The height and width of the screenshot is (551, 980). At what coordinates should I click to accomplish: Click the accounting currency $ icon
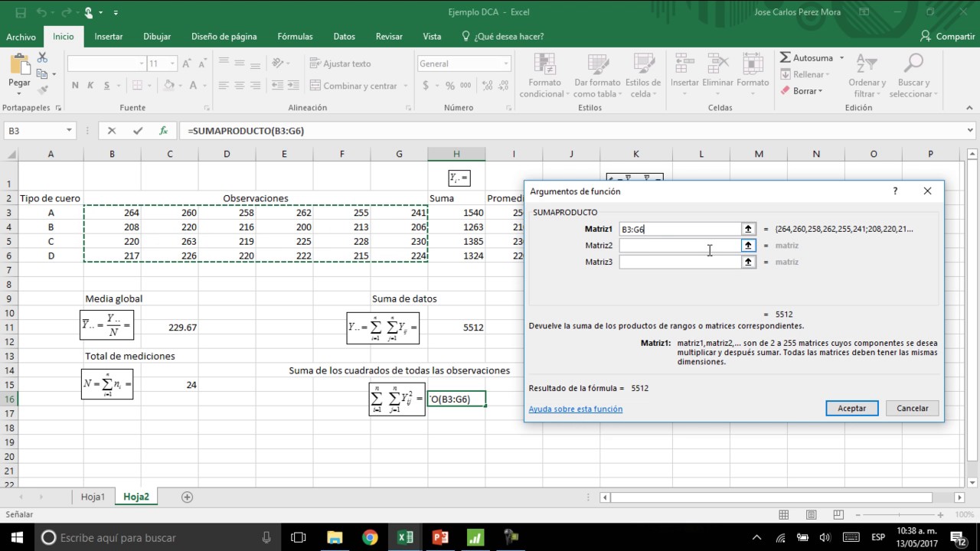[x=425, y=86]
